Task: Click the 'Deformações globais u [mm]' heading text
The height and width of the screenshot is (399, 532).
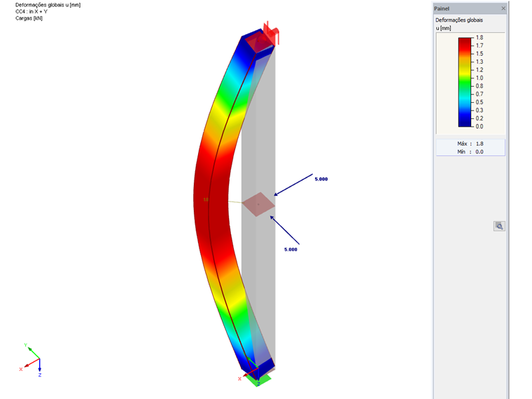Action: [48, 5]
